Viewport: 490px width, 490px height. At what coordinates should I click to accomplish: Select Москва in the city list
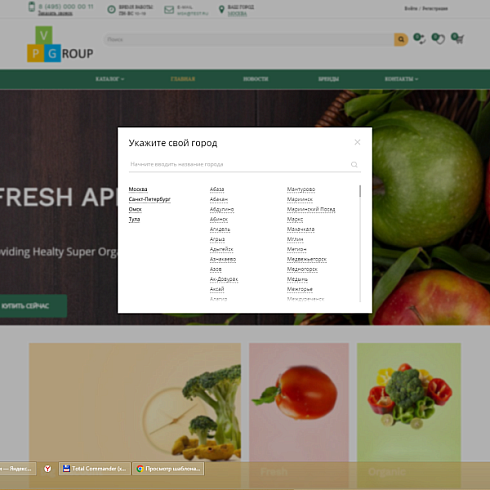point(138,189)
